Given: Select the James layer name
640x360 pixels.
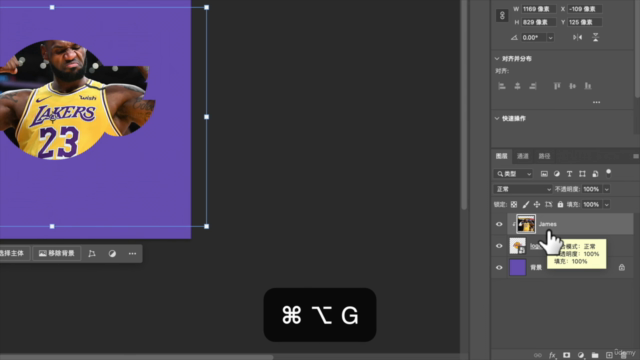Looking at the screenshot, I should 547,224.
